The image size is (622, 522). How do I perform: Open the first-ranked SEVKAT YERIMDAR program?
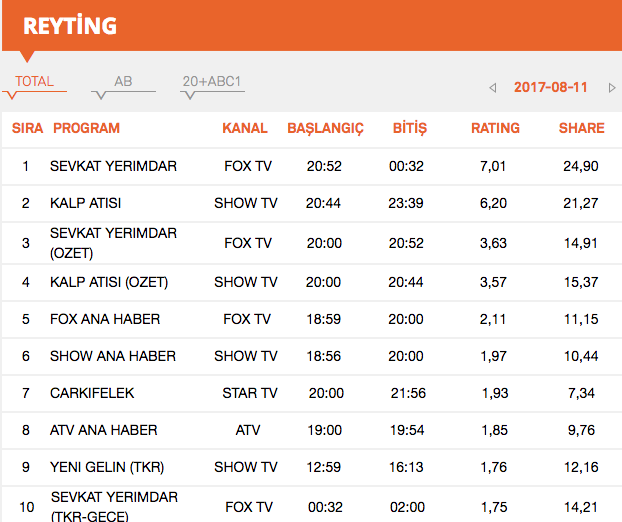pos(113,166)
